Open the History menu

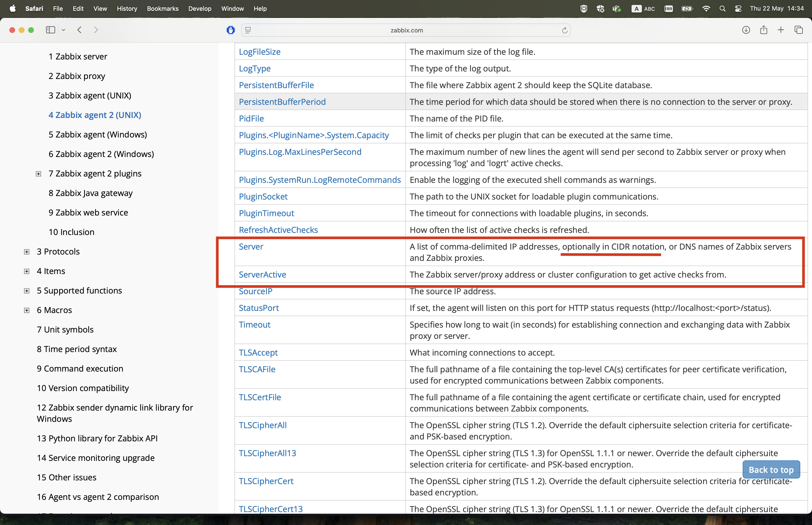click(127, 8)
